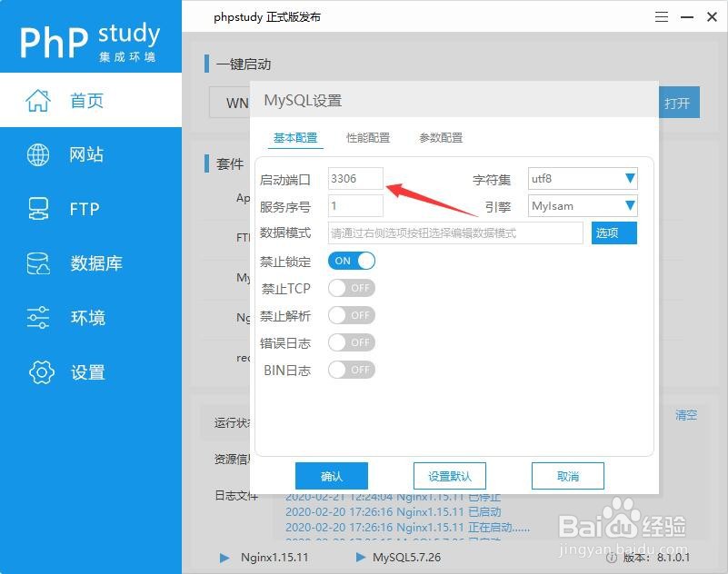Click the 清空 link in log area
The width and height of the screenshot is (728, 574).
686,415
